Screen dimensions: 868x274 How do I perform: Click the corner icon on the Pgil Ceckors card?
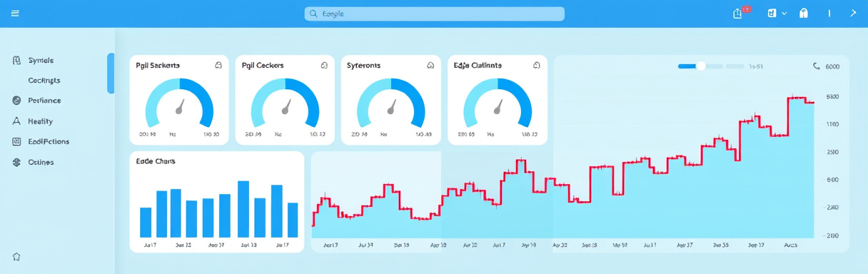pyautogui.click(x=324, y=65)
